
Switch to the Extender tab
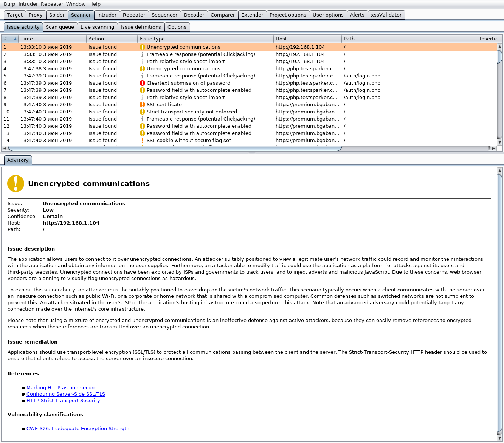pyautogui.click(x=252, y=15)
